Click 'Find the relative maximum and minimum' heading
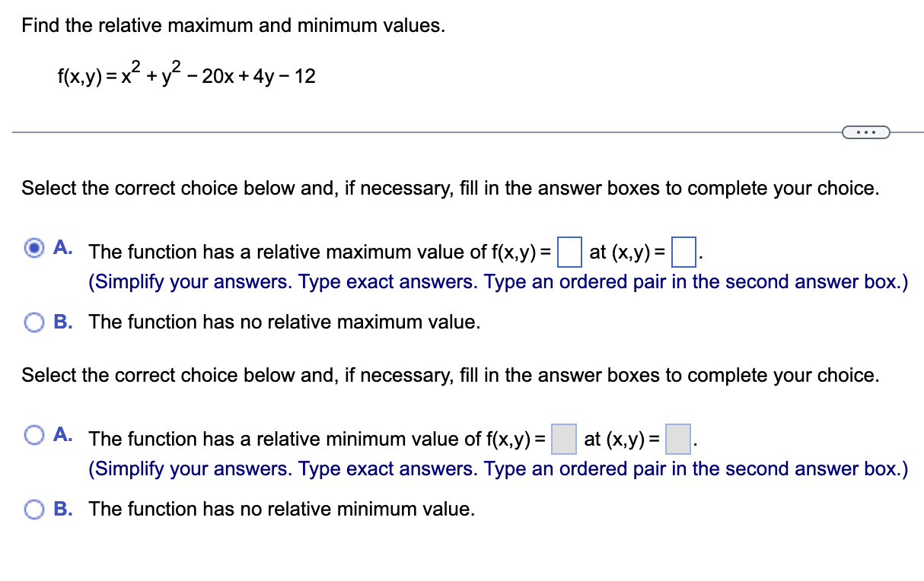This screenshot has height=581, width=924. 234,25
